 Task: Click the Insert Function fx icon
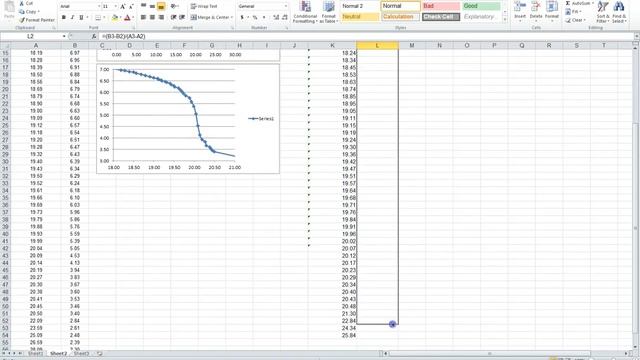click(x=94, y=36)
